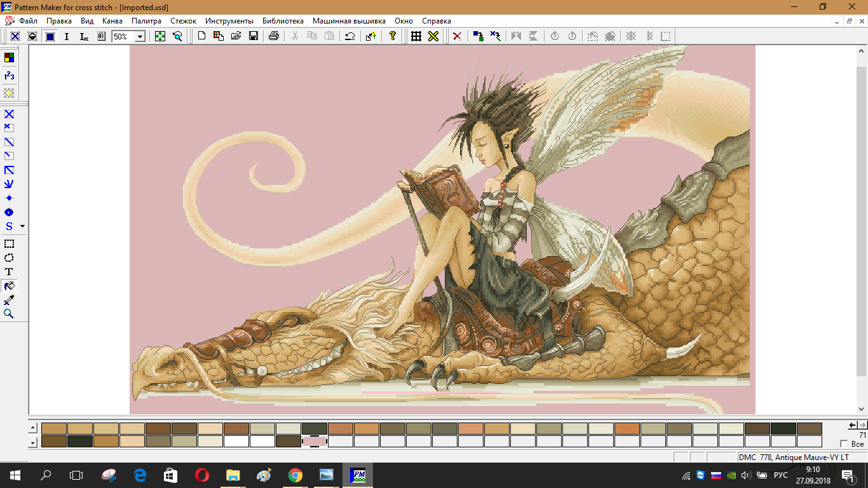Image resolution: width=868 pixels, height=488 pixels.
Task: Select the full cross stitch tool
Action: 9,114
